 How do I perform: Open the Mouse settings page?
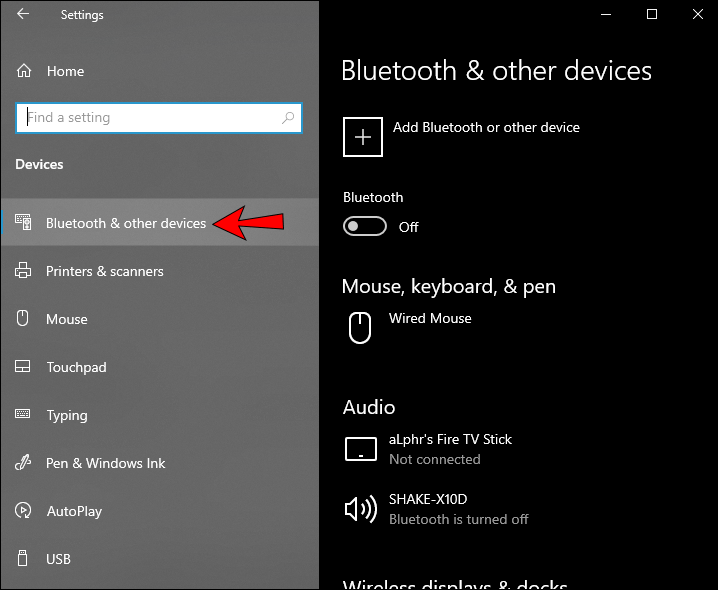click(x=67, y=319)
